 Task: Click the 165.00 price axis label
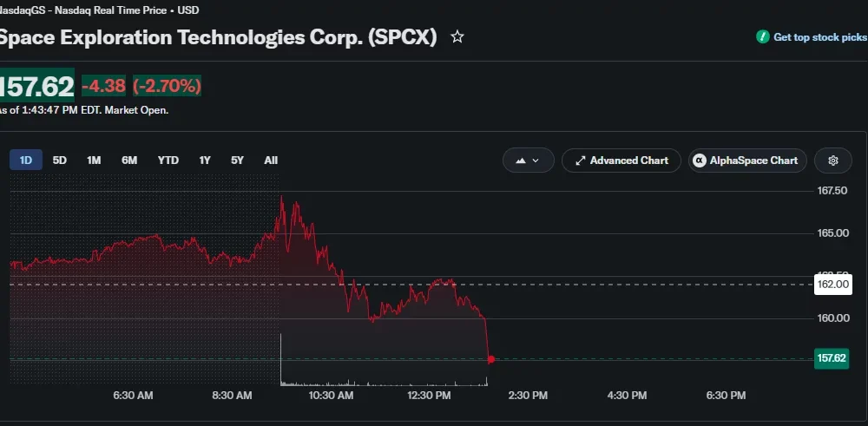[x=833, y=233]
